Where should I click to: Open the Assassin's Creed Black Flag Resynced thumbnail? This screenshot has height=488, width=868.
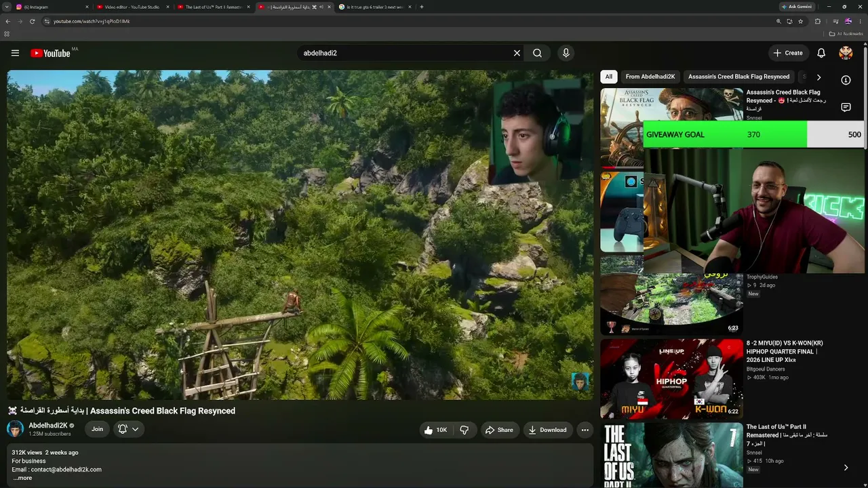tap(621, 127)
